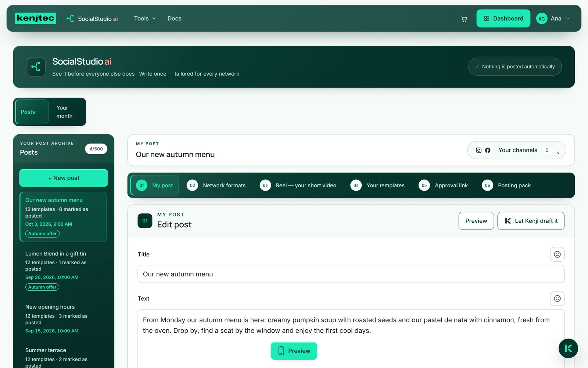Screen dimensions: 588x368
Task: Select step 03 Reel short video
Action: 298,185
